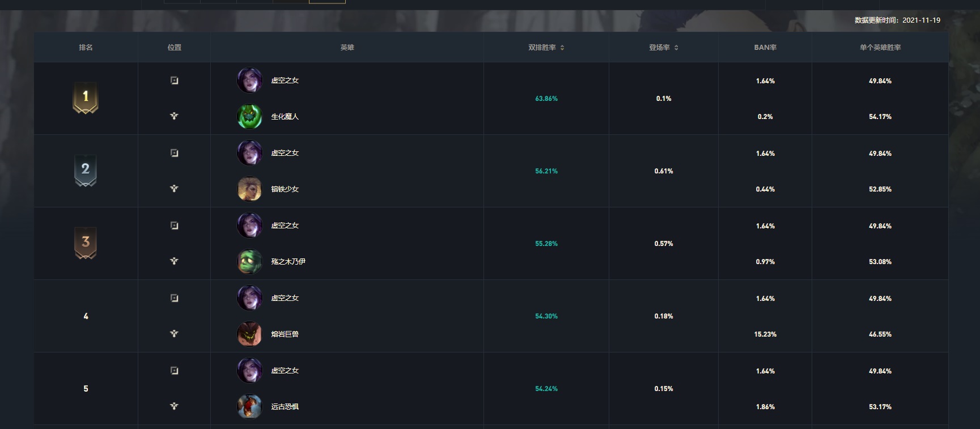Open the 远古恐惧 hero name link
980x429 pixels.
(285, 407)
